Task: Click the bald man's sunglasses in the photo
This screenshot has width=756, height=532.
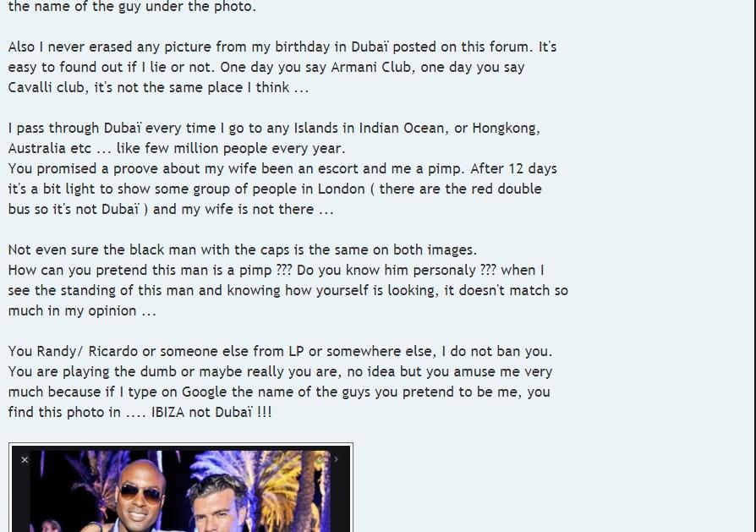Action: [x=140, y=492]
